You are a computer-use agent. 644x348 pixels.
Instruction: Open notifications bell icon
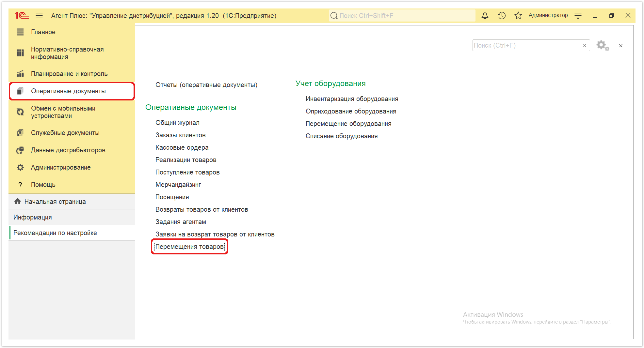pos(485,15)
